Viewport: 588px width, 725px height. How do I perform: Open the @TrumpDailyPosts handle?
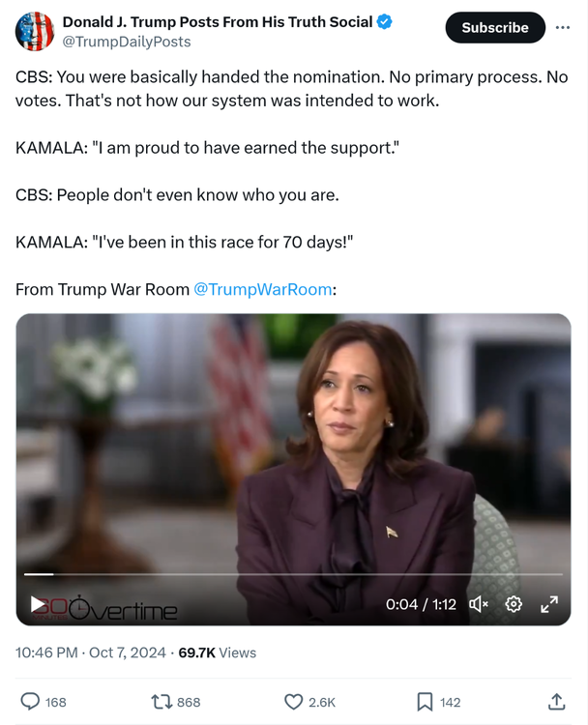pos(127,42)
